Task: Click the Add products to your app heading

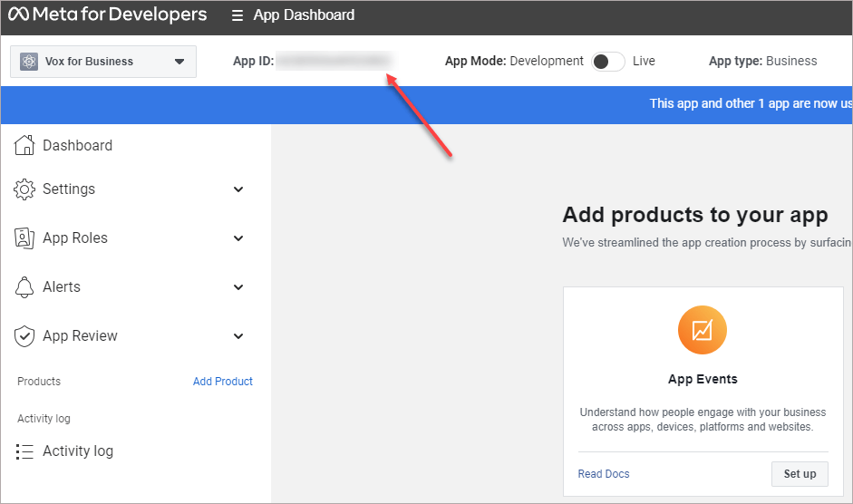Action: (x=694, y=216)
